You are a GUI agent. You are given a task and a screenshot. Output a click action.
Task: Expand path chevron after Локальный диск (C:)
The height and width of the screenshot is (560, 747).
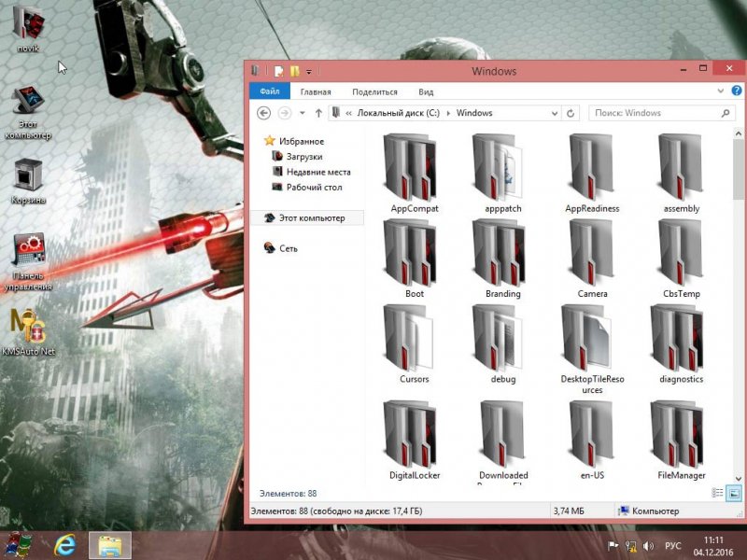(448, 113)
